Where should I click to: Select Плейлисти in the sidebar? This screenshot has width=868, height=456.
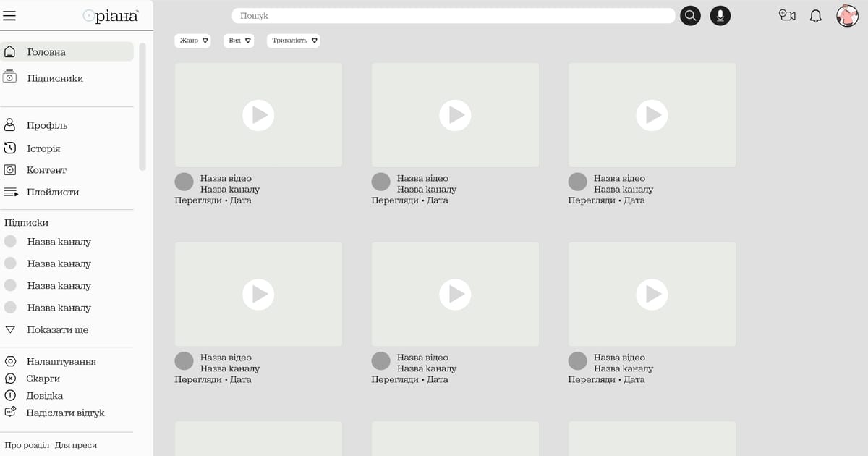coord(52,192)
